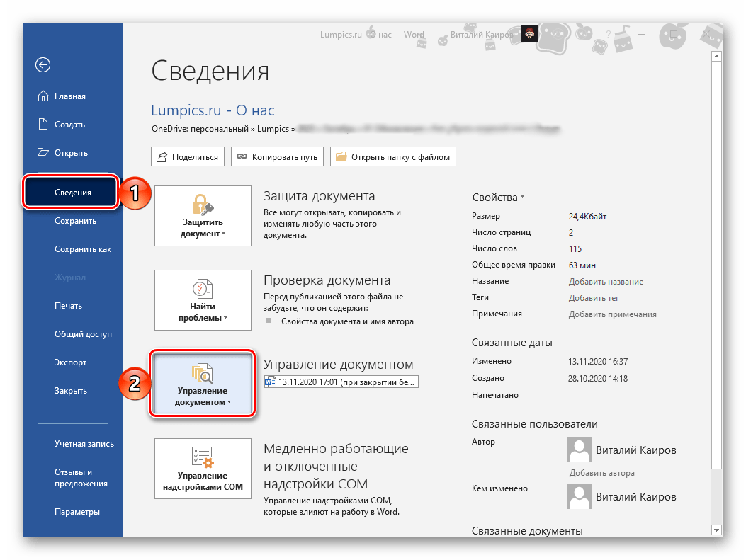The height and width of the screenshot is (560, 746).
Task: Open the Главная home page
Action: point(69,96)
